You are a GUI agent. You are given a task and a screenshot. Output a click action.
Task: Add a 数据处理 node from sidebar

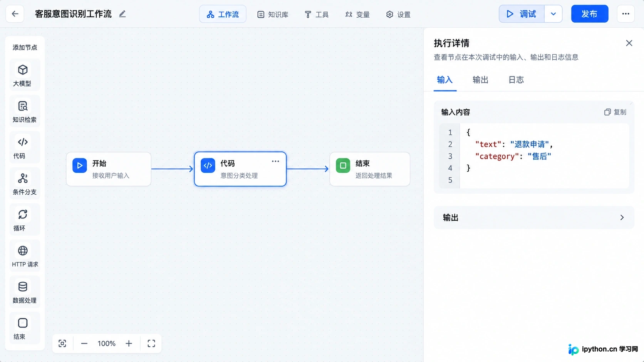click(25, 292)
